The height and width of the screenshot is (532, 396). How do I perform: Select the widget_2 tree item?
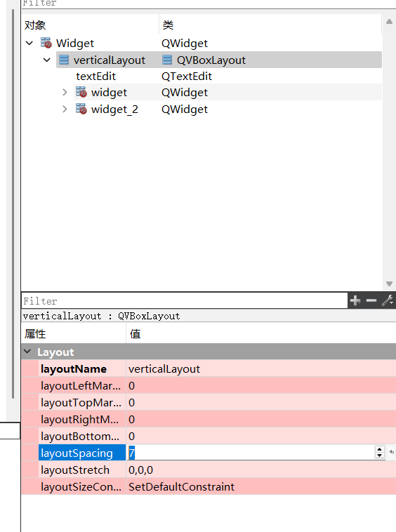pos(114,109)
